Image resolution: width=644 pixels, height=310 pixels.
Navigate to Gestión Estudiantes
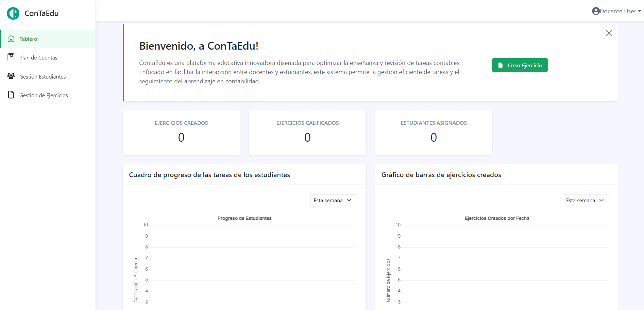click(43, 76)
